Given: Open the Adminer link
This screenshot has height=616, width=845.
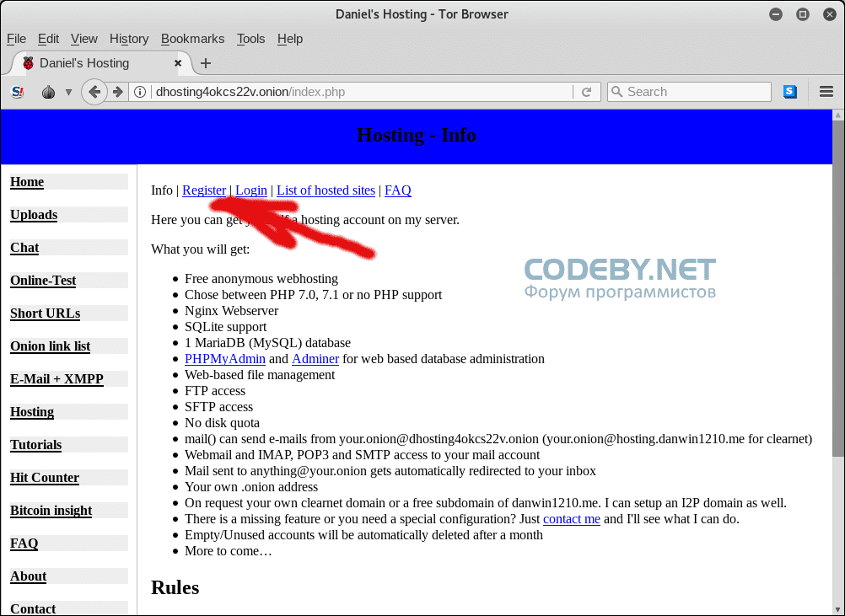Looking at the screenshot, I should tap(315, 359).
